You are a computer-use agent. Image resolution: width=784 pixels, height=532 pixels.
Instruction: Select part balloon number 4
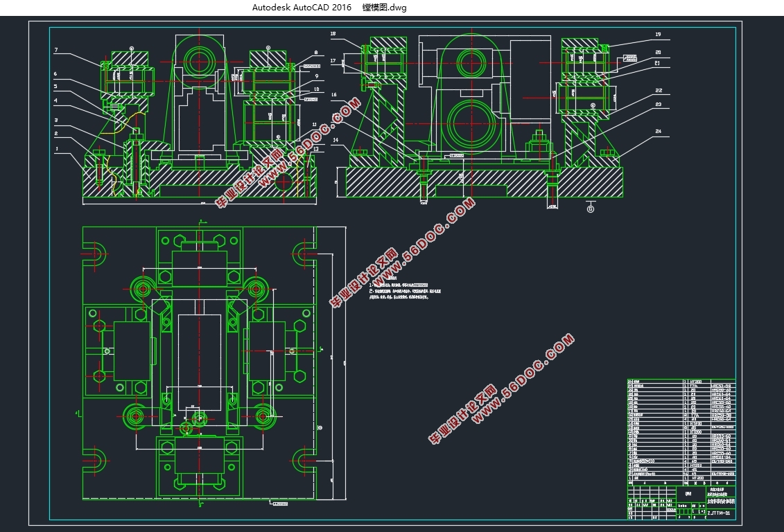[x=55, y=100]
